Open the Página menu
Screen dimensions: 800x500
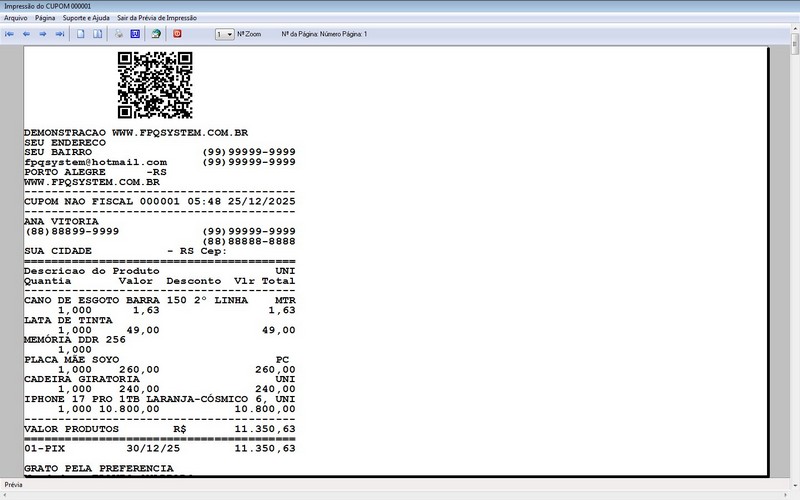(x=45, y=18)
